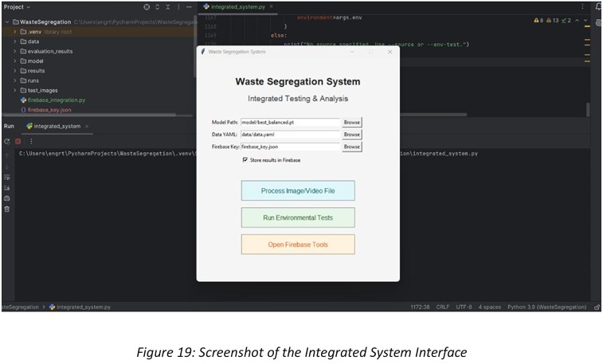Click the Rerun icon in Run panel

coord(7,141)
